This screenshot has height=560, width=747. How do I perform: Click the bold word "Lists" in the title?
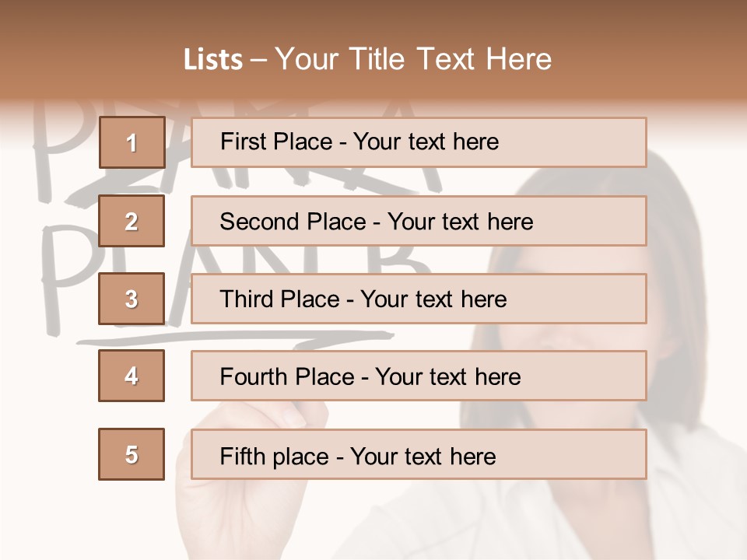tap(213, 59)
